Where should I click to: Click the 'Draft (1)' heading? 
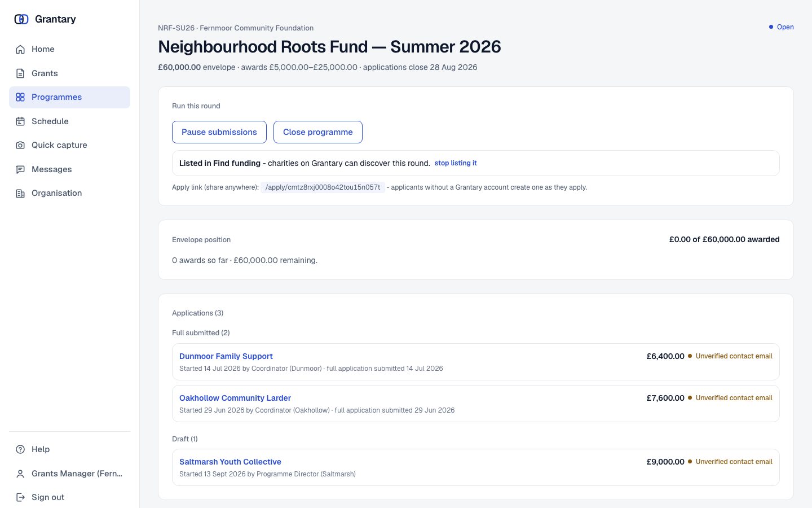click(185, 439)
